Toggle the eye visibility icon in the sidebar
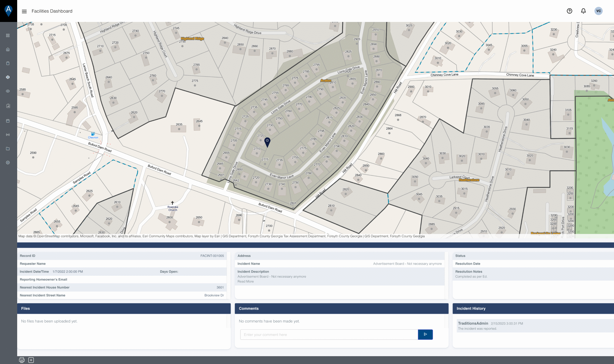The height and width of the screenshot is (364, 614). (x=8, y=91)
